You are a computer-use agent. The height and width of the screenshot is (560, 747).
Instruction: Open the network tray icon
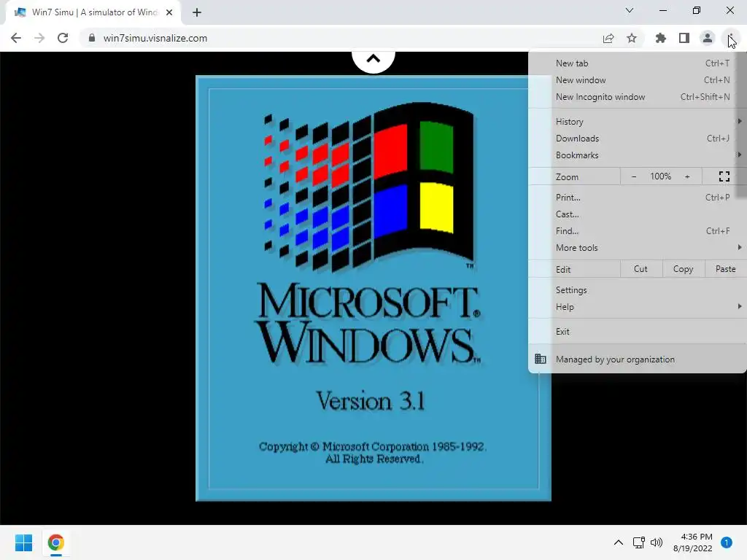639,542
